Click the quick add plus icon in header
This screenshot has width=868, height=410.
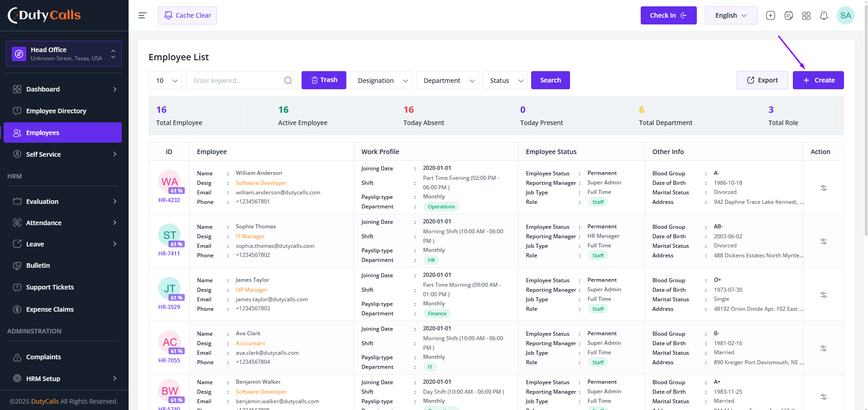pos(770,15)
